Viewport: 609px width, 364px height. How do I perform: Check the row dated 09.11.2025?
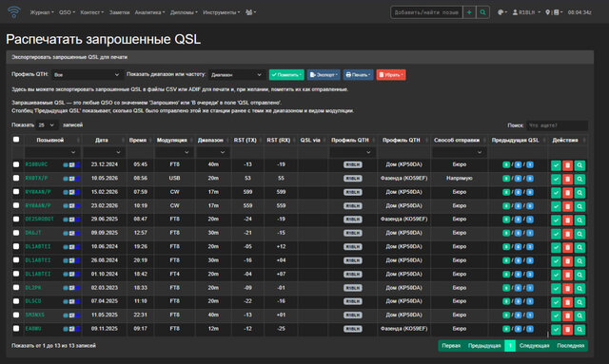pyautogui.click(x=16, y=328)
